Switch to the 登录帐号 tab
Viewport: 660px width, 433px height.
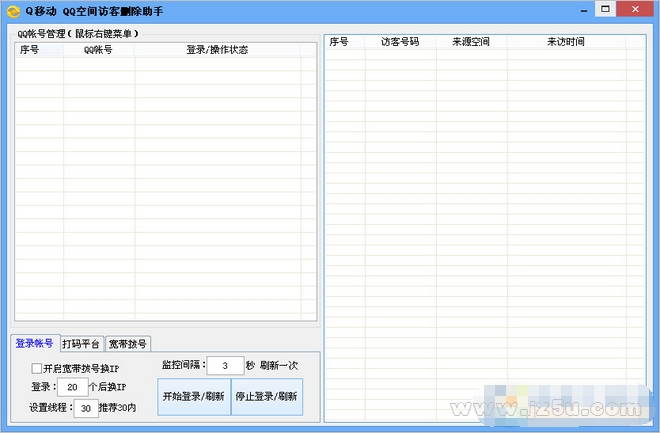(35, 343)
